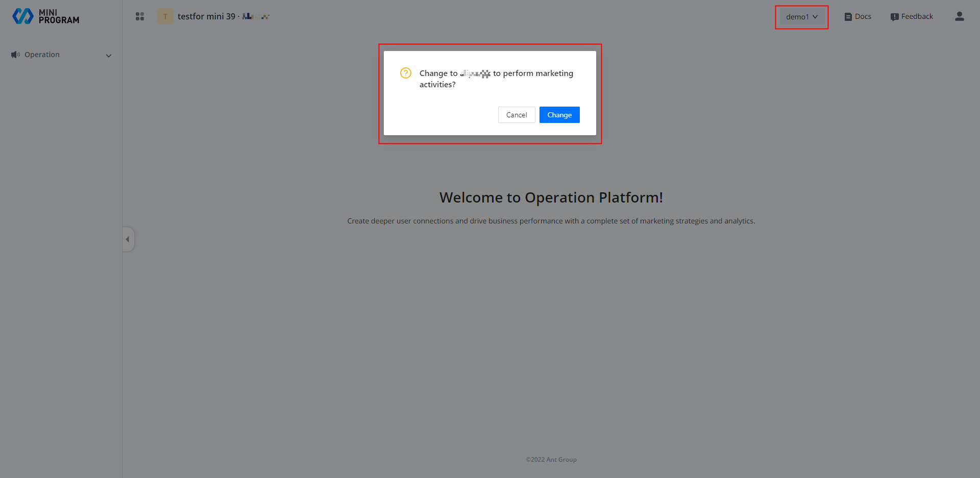Image resolution: width=980 pixels, height=478 pixels.
Task: Click the yellow question mark icon in dialog
Action: 406,73
